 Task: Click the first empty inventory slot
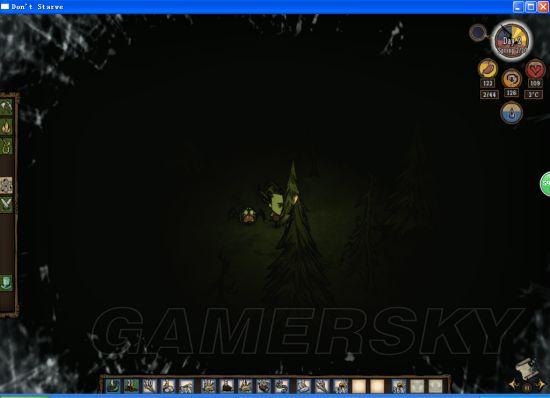359,386
